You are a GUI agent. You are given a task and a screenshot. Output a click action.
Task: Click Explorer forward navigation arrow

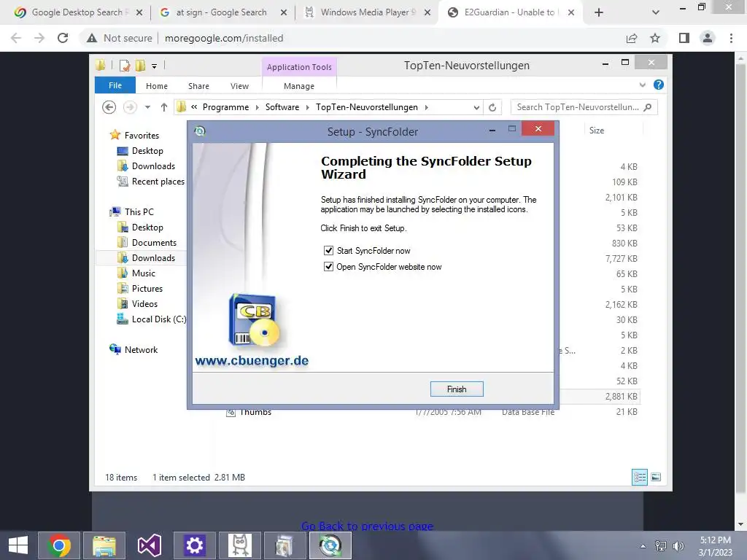tap(130, 107)
